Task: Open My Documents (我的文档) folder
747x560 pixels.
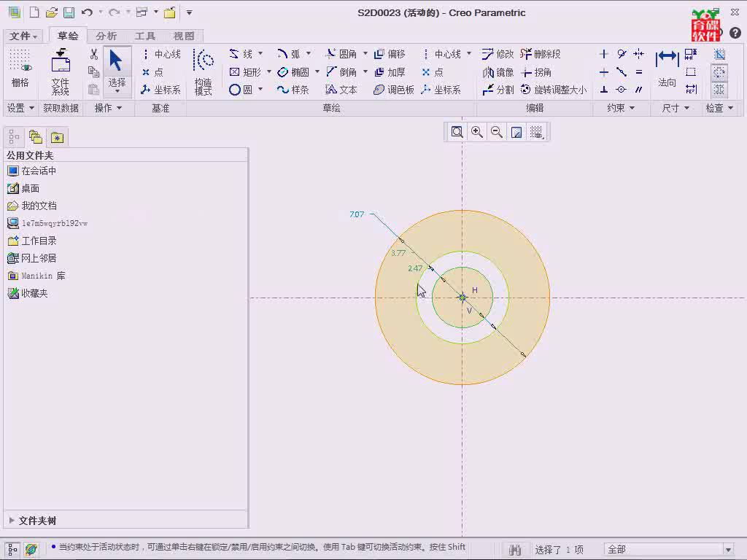Action: tap(31, 206)
